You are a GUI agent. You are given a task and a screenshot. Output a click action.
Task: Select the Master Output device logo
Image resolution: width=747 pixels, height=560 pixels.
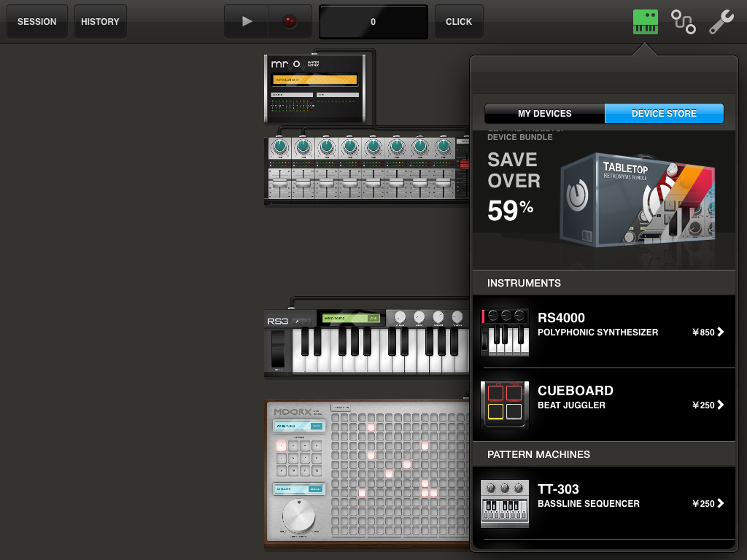[286, 64]
